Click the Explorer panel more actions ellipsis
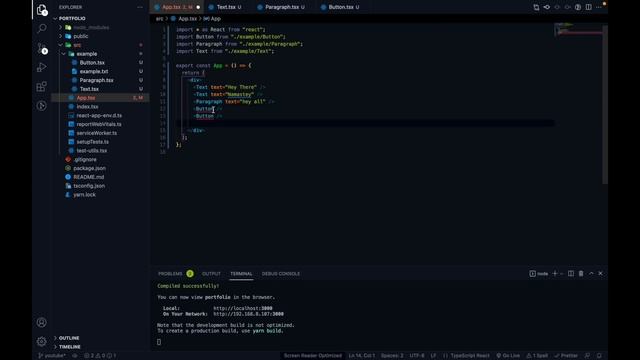The height and width of the screenshot is (360, 640). click(140, 7)
